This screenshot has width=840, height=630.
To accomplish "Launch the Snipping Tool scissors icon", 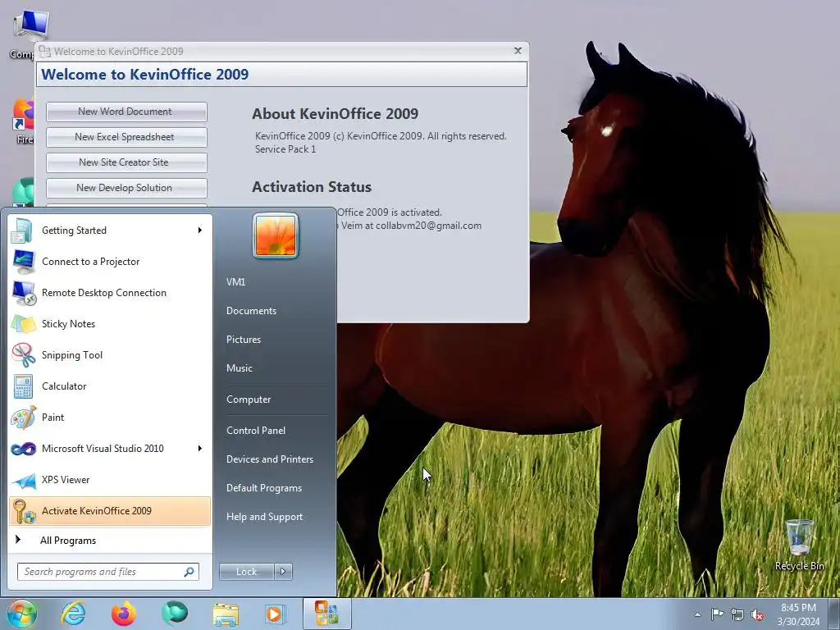I will (23, 354).
